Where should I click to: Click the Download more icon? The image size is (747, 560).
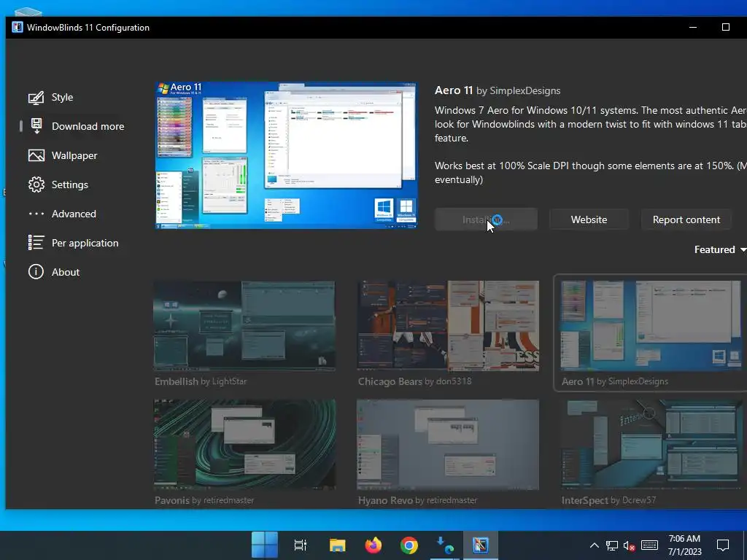(36, 126)
